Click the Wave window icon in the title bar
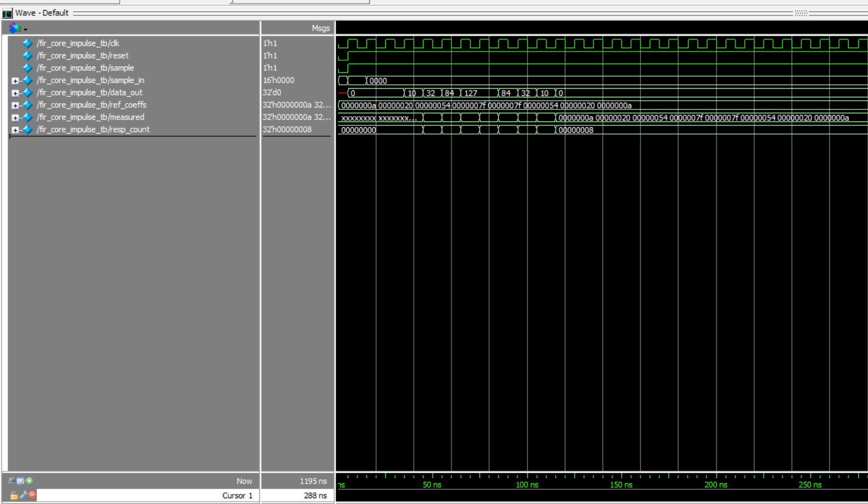The image size is (868, 504). pyautogui.click(x=7, y=13)
